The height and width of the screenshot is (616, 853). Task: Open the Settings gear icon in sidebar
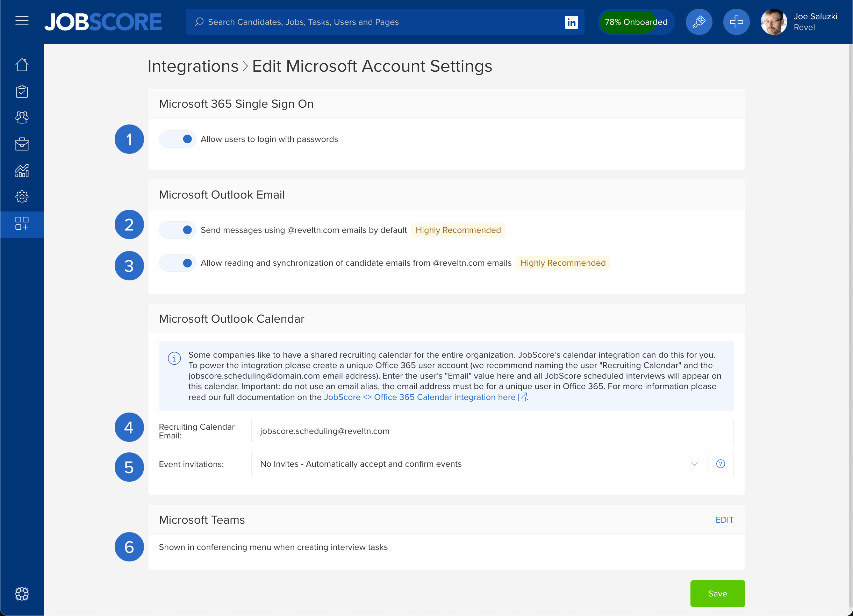click(22, 197)
